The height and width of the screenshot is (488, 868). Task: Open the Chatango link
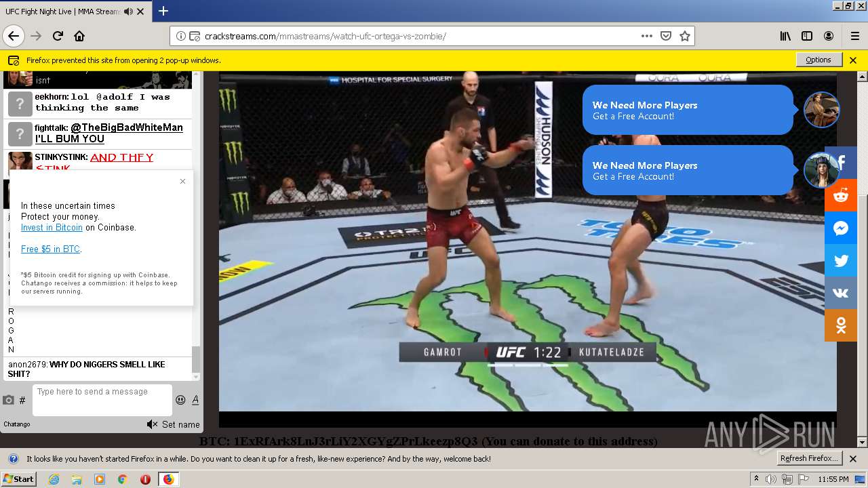pos(17,424)
